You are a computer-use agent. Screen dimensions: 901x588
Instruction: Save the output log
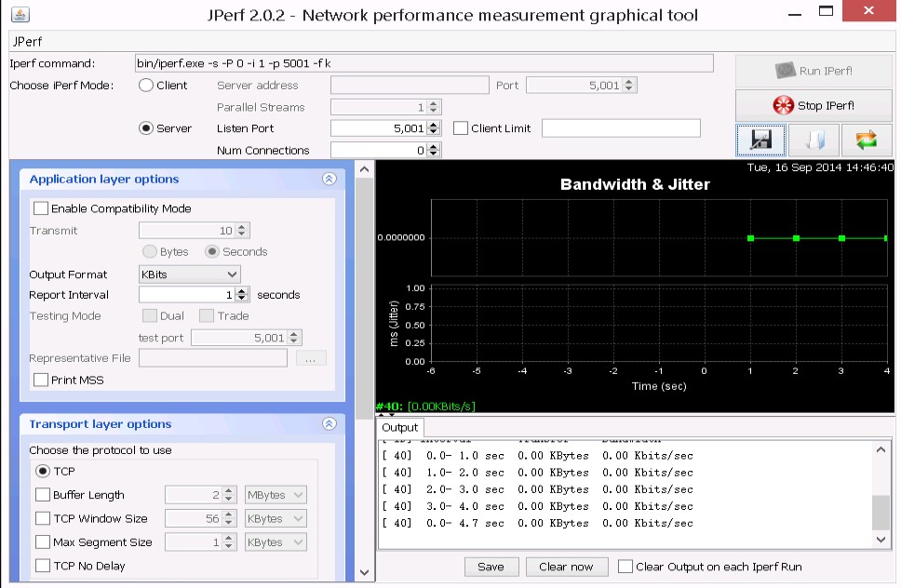491,567
